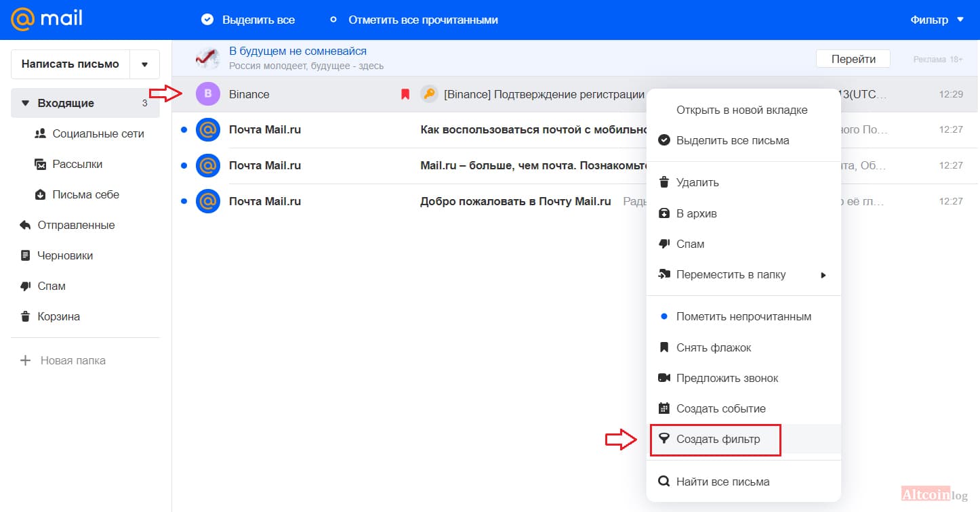Click the key icon on Binance email

tap(428, 94)
